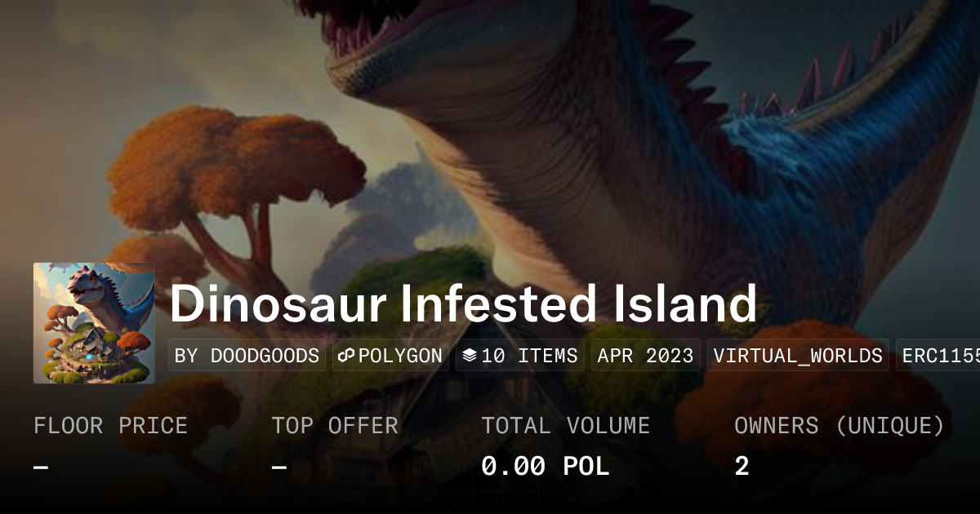Click the 10 ITEMS count label
Image resolution: width=980 pixels, height=514 pixels.
coord(529,356)
